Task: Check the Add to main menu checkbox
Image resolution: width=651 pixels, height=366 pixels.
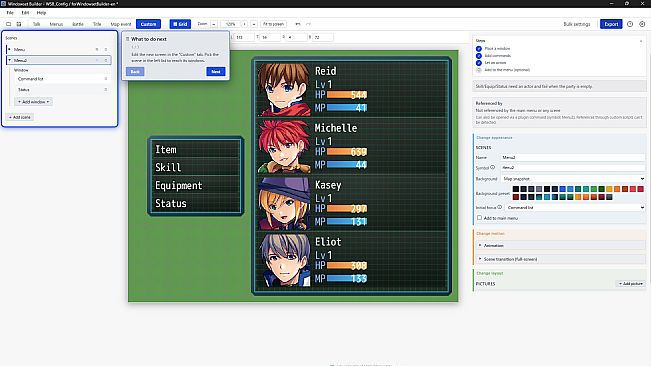Action: (480, 217)
